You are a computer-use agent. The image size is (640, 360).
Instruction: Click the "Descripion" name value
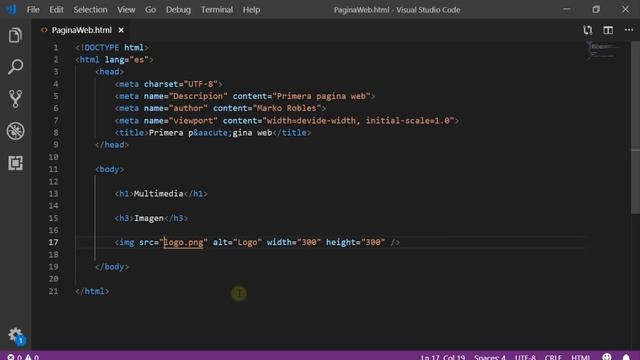198,96
